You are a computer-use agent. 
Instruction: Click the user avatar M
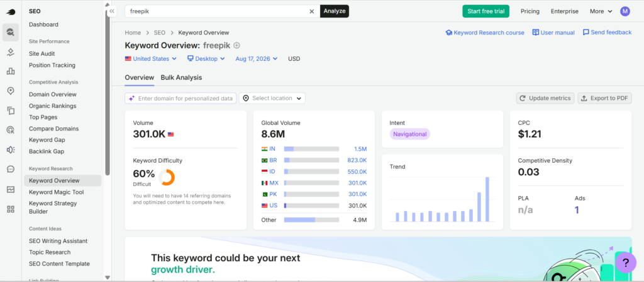(625, 11)
